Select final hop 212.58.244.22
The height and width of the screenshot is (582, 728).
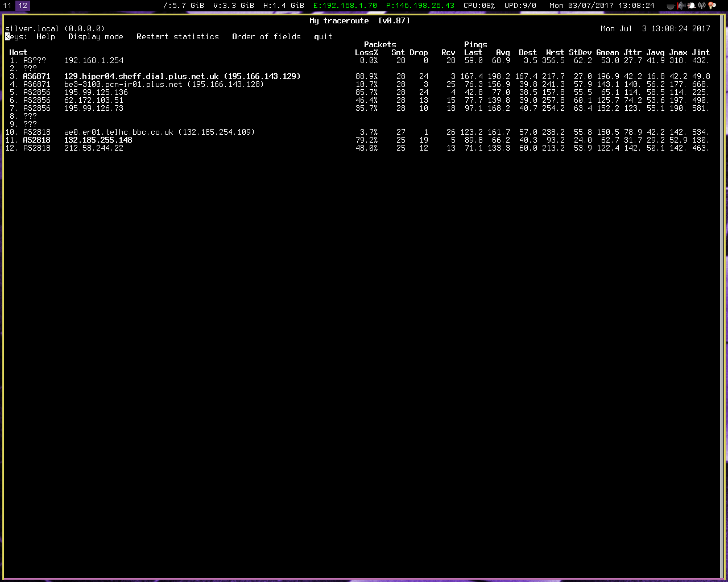[94, 148]
